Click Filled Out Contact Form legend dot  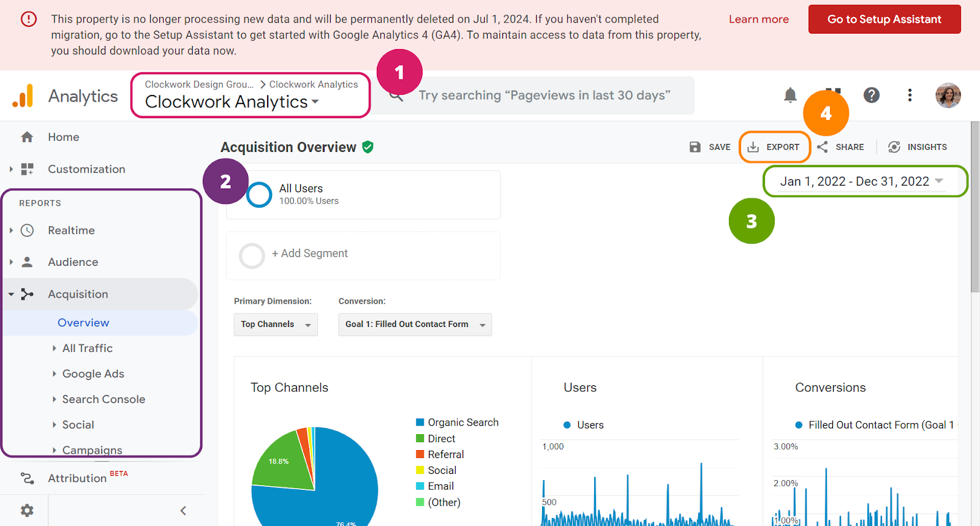[799, 425]
